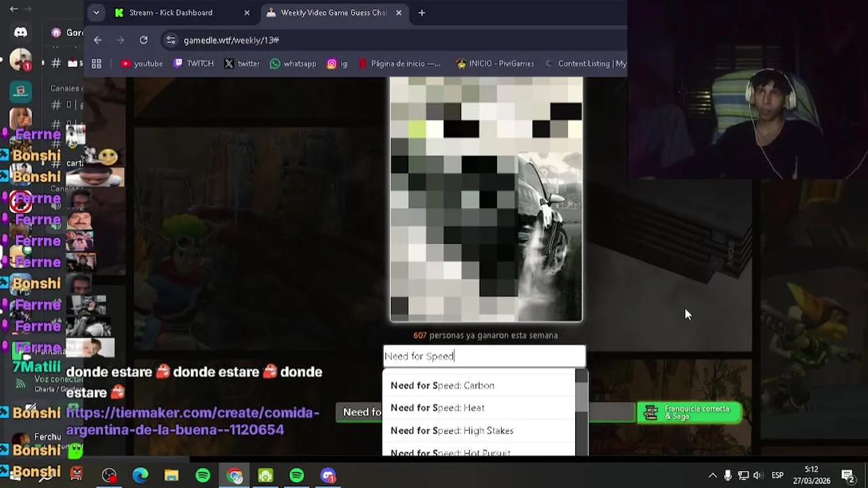Show hidden system tray icons

(713, 476)
